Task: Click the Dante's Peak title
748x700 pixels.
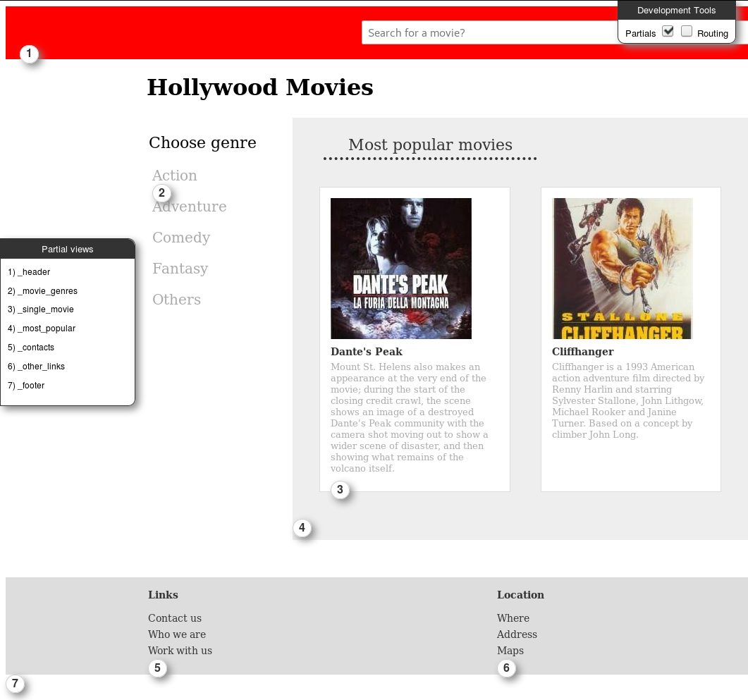Action: 367,352
